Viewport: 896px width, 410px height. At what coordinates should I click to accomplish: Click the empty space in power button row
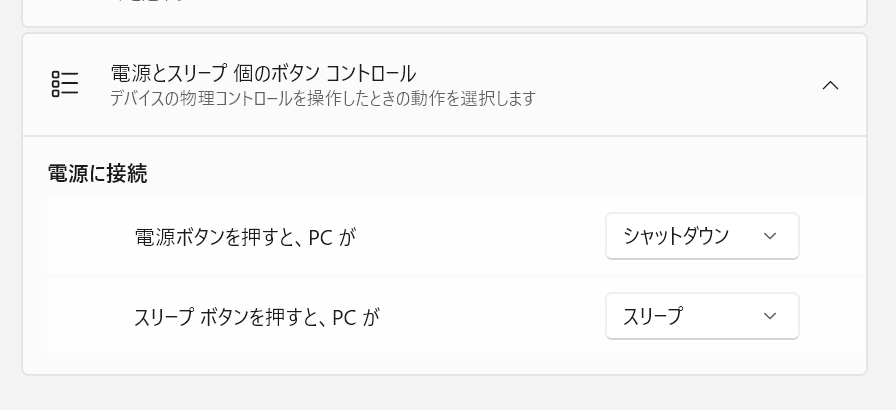click(x=480, y=237)
